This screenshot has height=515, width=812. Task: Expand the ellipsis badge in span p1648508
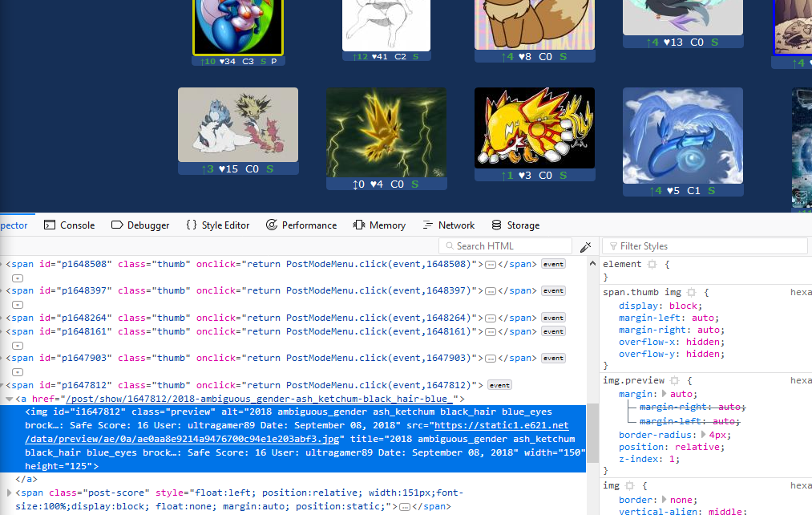pos(491,264)
